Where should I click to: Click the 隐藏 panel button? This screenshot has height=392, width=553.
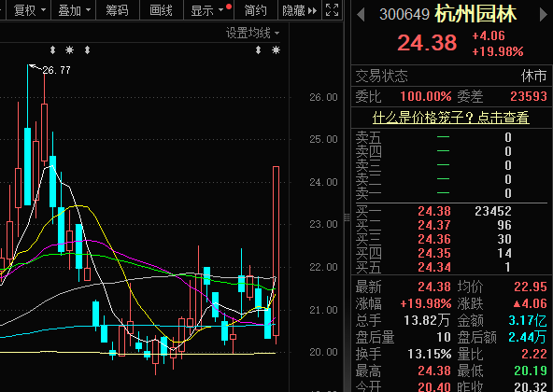point(300,10)
